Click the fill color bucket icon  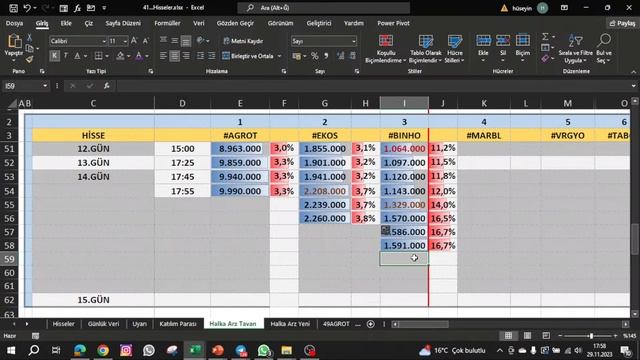coord(120,56)
